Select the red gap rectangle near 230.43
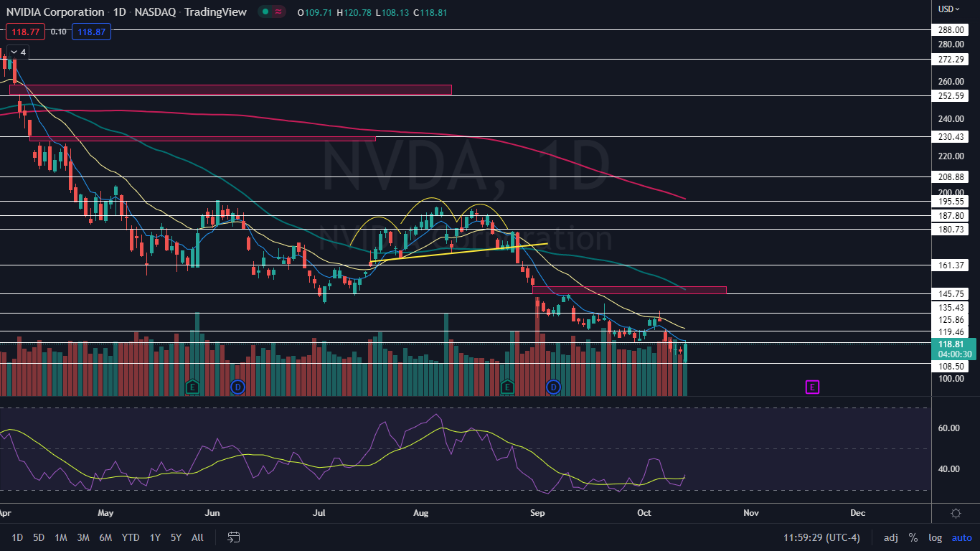The image size is (980, 551). (x=202, y=138)
